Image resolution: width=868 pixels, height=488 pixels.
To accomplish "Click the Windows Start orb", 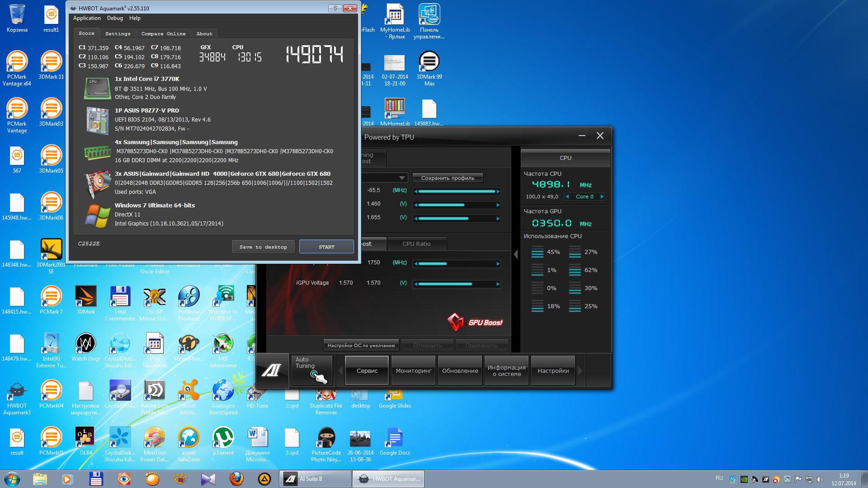I will pos(12,479).
